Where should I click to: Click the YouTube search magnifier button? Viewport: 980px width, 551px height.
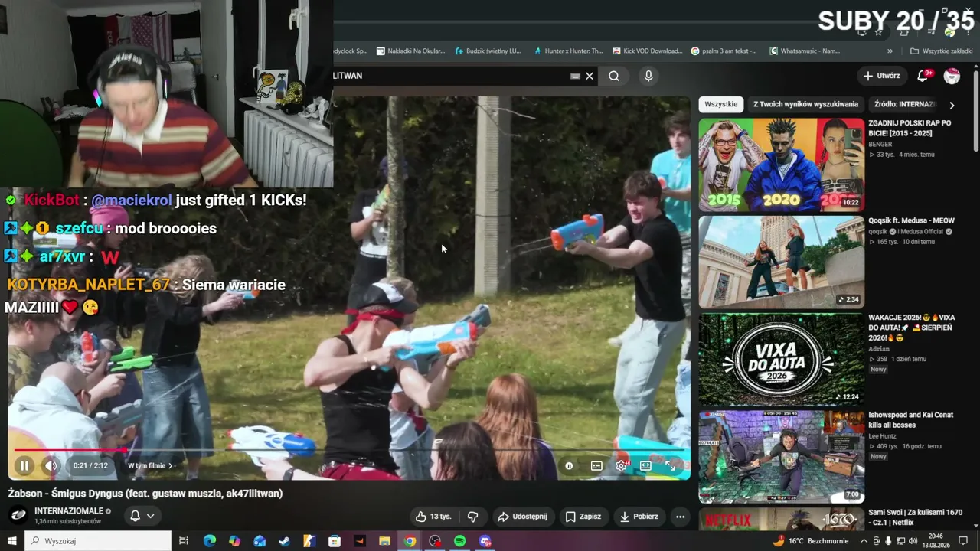click(614, 76)
